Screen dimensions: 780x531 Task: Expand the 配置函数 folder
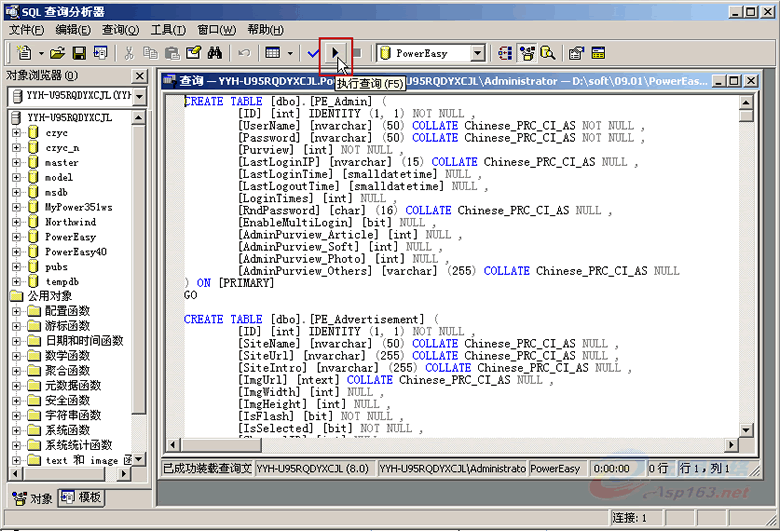[16, 311]
